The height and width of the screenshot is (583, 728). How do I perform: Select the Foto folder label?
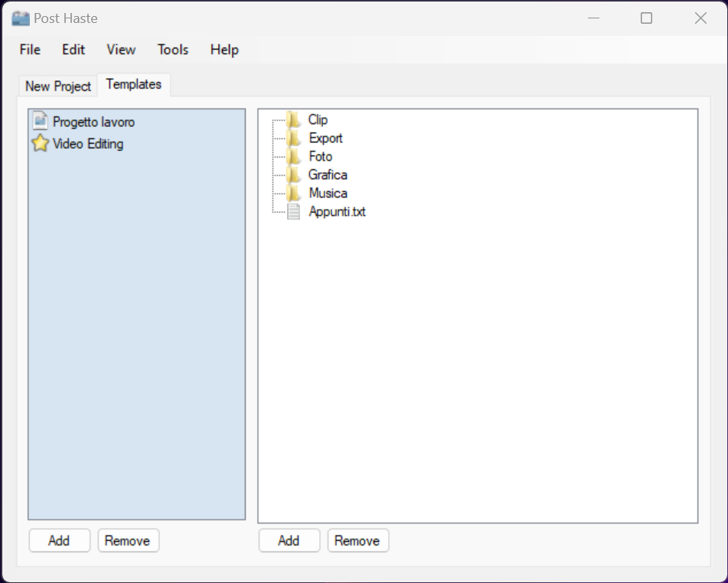click(x=320, y=156)
